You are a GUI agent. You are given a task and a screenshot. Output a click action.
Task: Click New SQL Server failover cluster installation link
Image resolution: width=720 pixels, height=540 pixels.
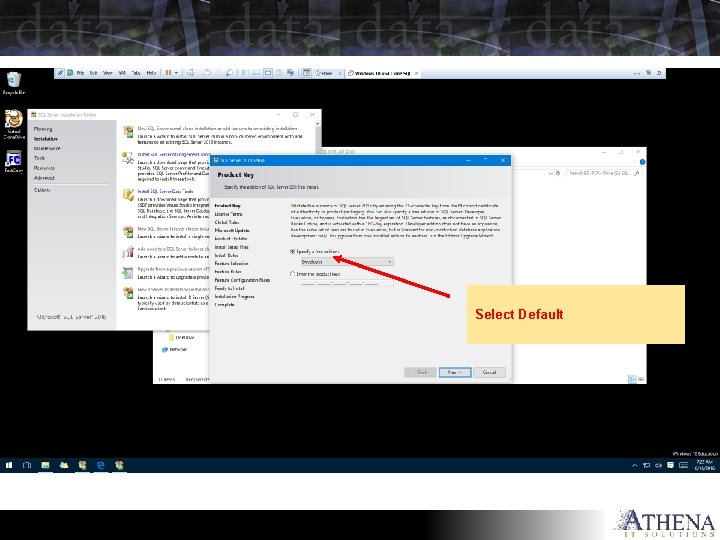pyautogui.click(x=174, y=229)
